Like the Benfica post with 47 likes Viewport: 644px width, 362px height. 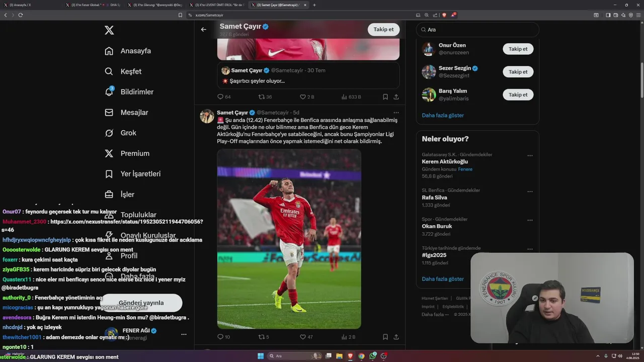pos(306,337)
